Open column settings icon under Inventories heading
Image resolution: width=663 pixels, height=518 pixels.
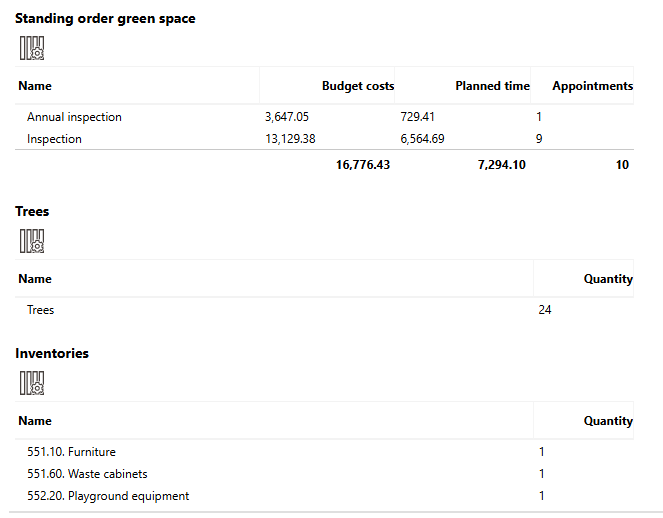click(x=31, y=382)
